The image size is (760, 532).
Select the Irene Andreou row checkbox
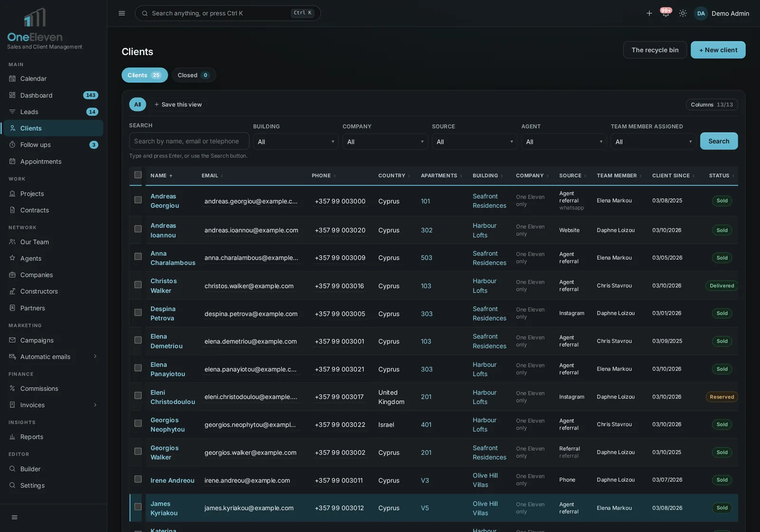click(x=138, y=479)
